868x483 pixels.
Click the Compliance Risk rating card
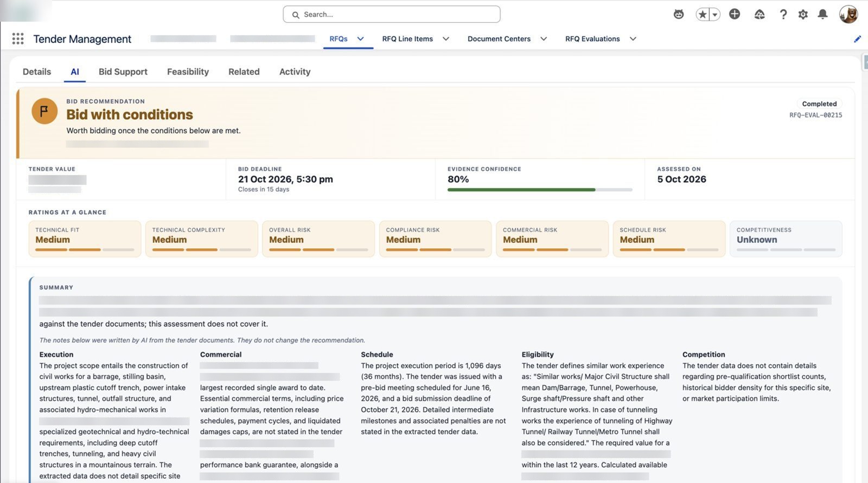pyautogui.click(x=436, y=239)
